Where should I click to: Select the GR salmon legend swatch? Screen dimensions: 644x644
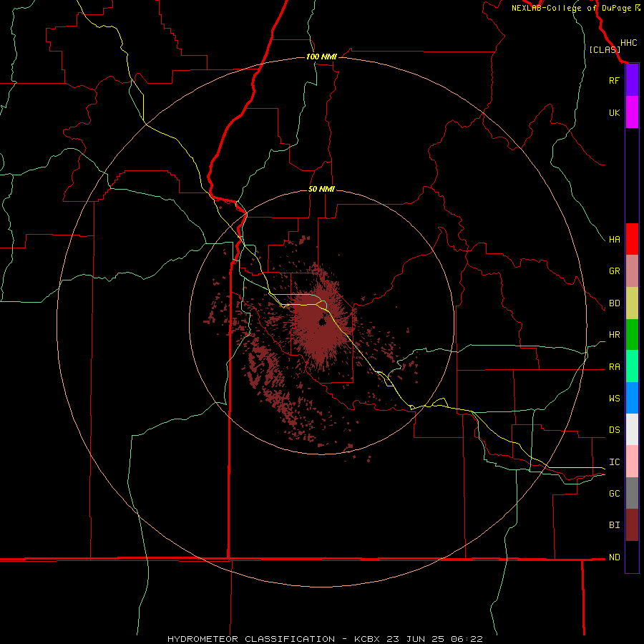[x=632, y=271]
